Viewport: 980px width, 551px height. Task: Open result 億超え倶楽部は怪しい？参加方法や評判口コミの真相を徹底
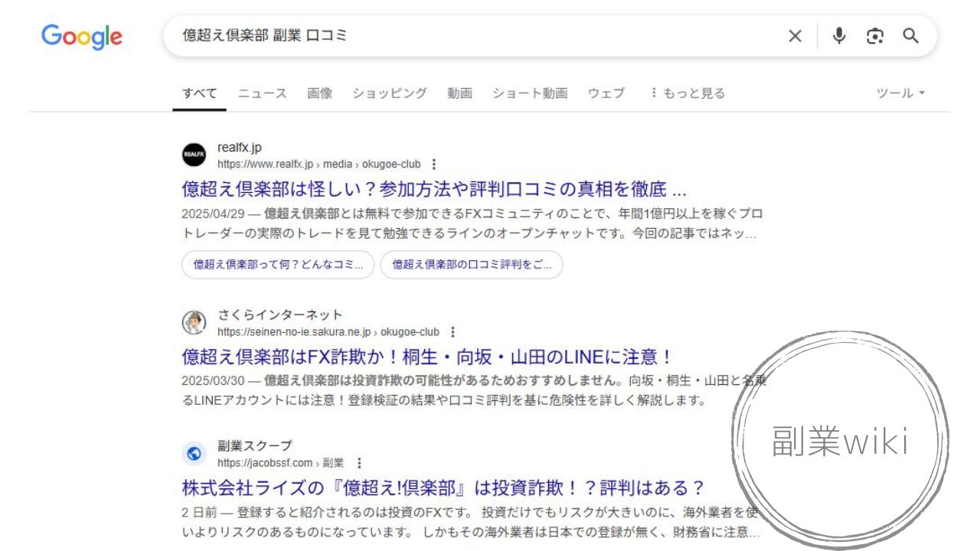(434, 189)
